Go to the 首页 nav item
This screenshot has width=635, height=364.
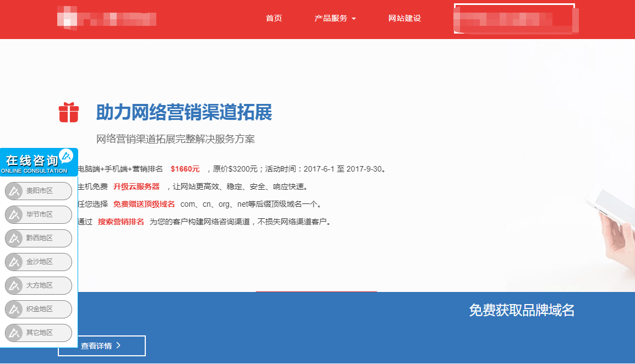273,18
